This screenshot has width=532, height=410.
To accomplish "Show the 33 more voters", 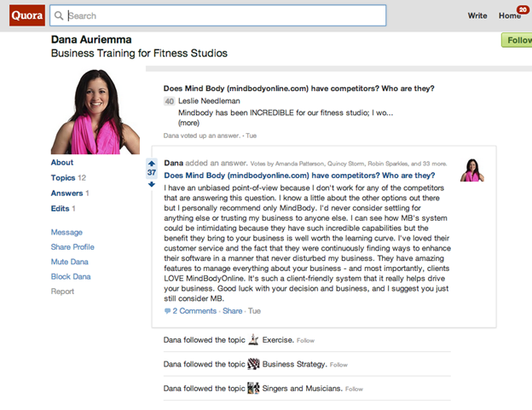I will [435, 164].
